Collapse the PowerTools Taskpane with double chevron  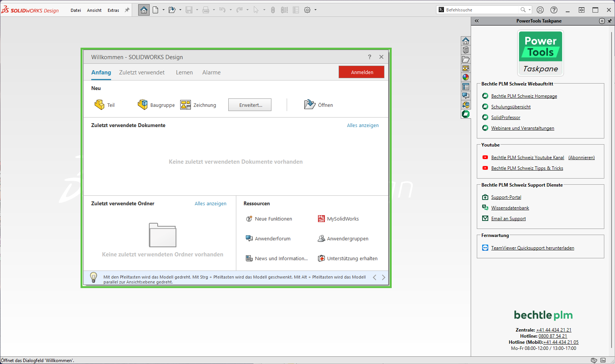477,21
